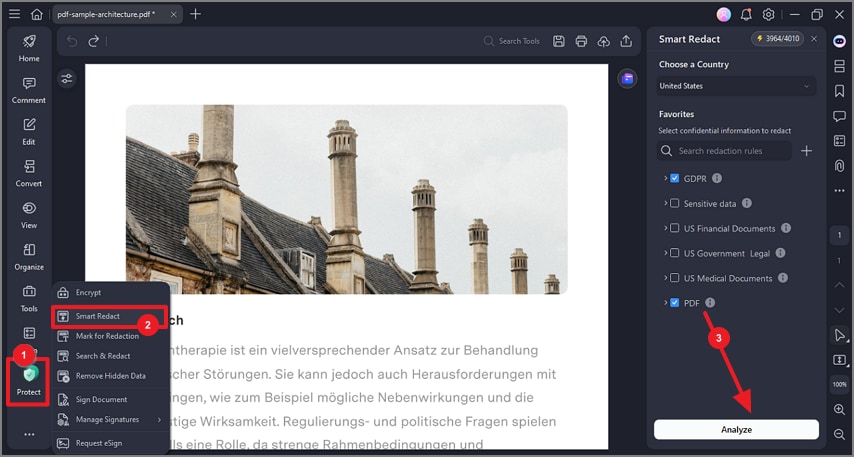The image size is (854, 457).
Task: Open the Edit sidebar tool
Action: (29, 132)
